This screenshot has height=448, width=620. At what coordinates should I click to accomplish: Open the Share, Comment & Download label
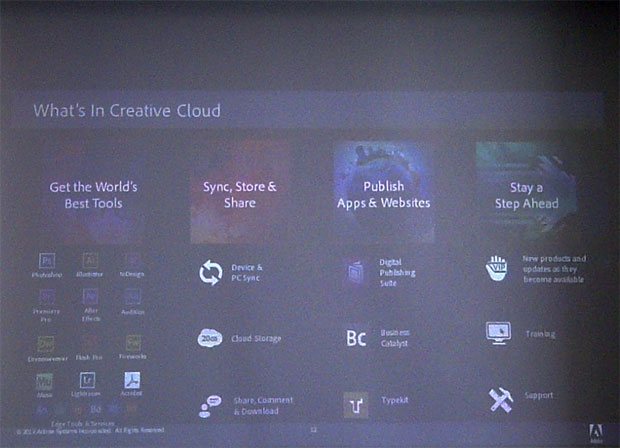[x=256, y=405]
